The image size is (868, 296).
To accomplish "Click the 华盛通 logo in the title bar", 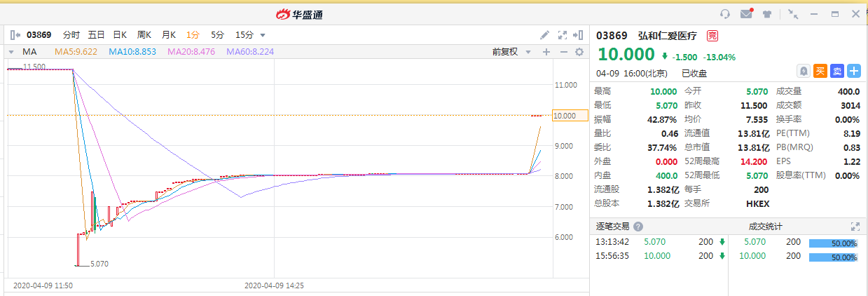I will point(298,14).
